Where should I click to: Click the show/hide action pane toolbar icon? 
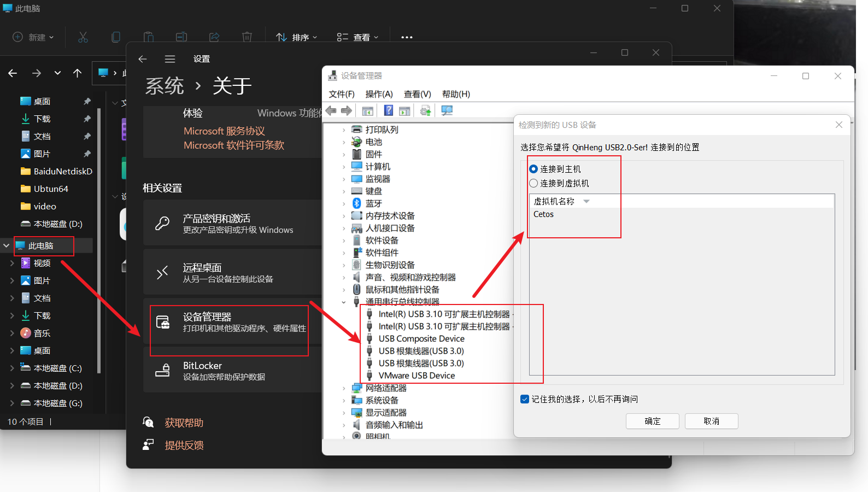point(404,111)
